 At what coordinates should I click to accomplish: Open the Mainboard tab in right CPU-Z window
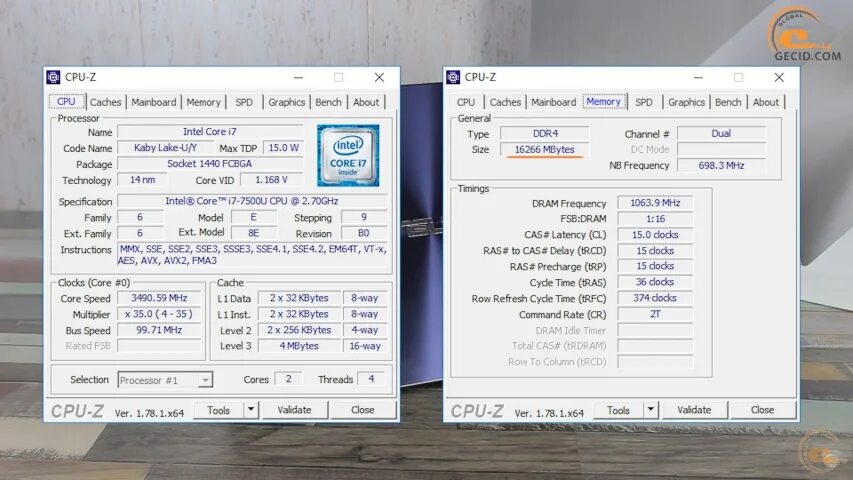coord(554,102)
